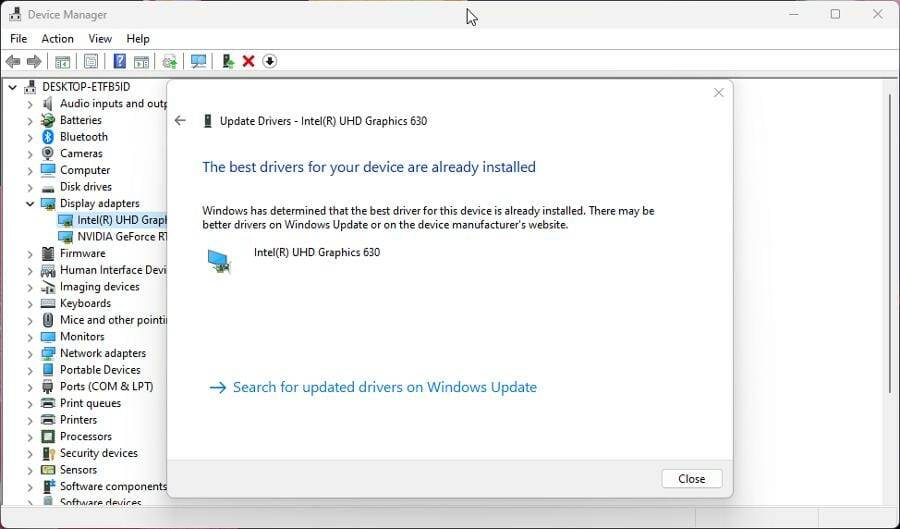Click the Cameras category icon
This screenshot has width=900, height=529.
coord(48,153)
